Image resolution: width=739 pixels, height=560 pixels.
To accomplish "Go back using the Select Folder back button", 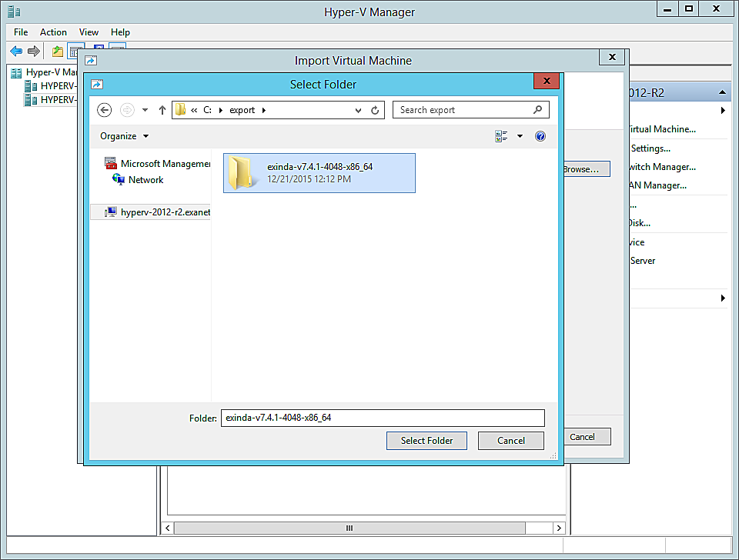I will point(104,110).
